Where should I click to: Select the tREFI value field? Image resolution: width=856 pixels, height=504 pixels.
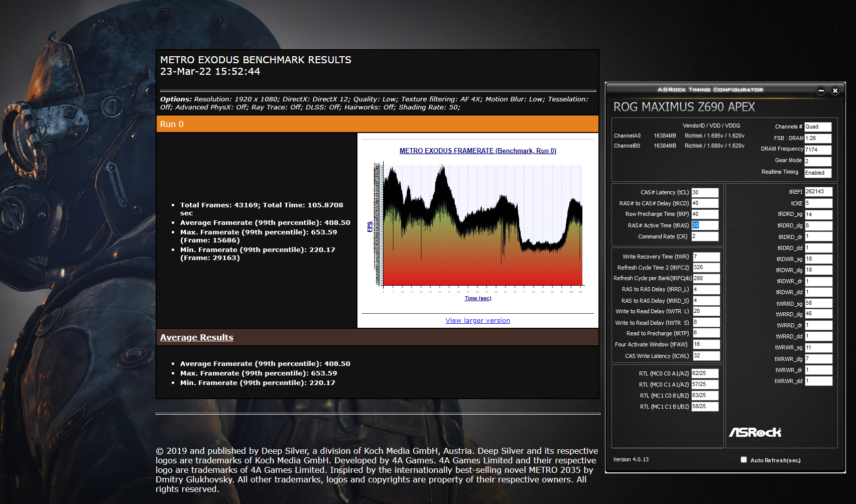(818, 192)
